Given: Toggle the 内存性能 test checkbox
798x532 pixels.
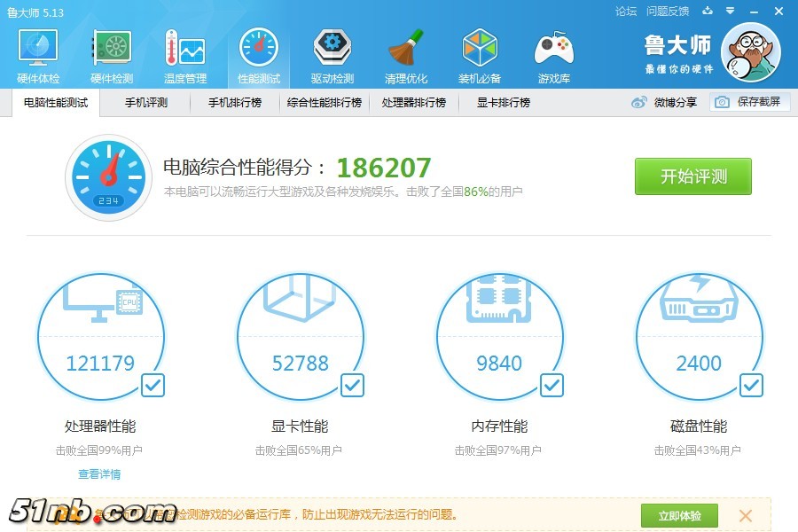Looking at the screenshot, I should click(x=552, y=385).
